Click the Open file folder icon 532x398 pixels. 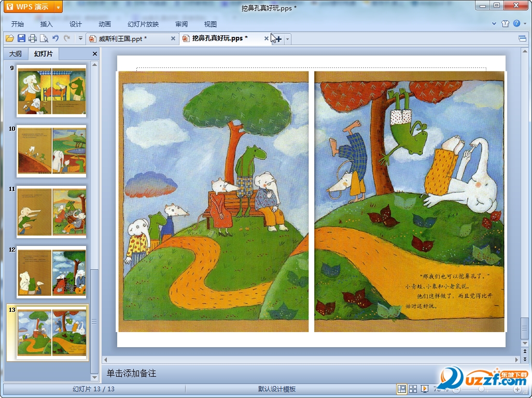[x=9, y=38]
